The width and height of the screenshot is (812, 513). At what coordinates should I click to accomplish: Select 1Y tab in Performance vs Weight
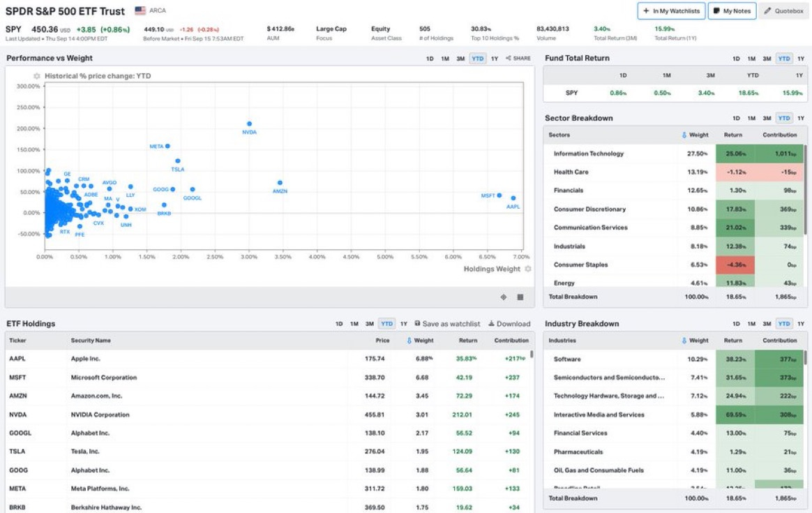pos(495,59)
